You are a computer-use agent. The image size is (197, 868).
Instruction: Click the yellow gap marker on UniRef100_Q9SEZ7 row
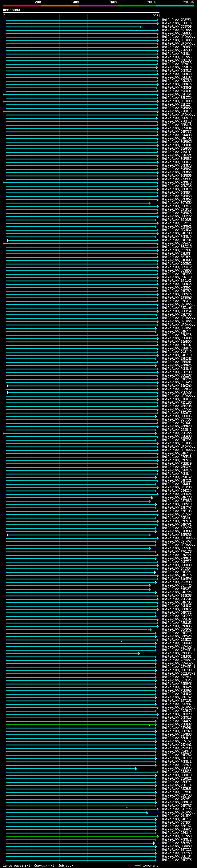point(121,641)
